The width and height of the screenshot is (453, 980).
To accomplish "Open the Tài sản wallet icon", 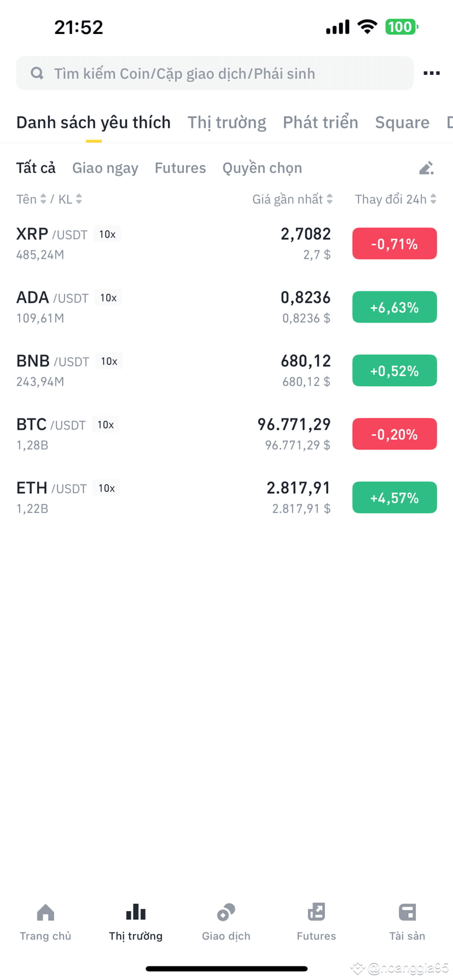I will (407, 913).
